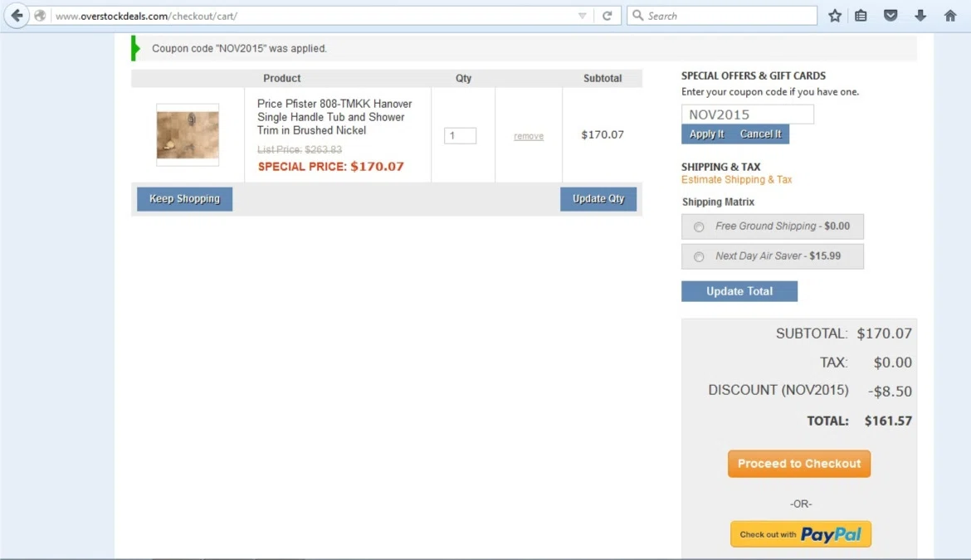Click the Product column header
Viewport: 971px width, 560px height.
point(282,78)
